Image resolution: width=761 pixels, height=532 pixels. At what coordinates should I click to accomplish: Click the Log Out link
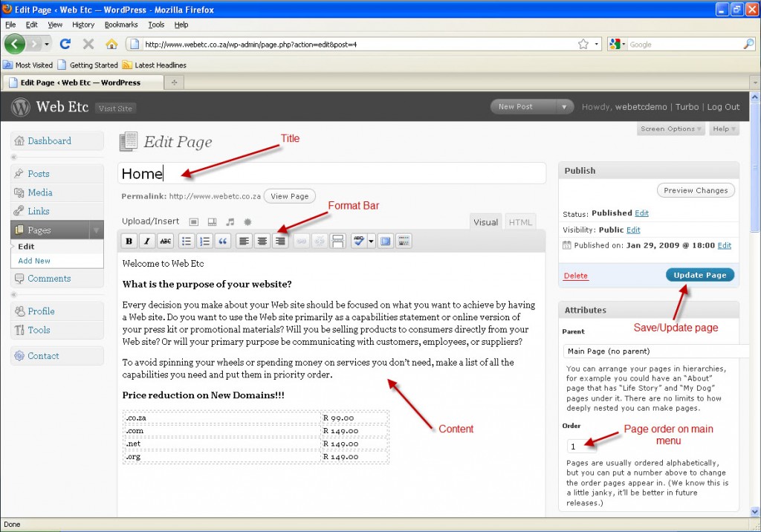click(723, 107)
